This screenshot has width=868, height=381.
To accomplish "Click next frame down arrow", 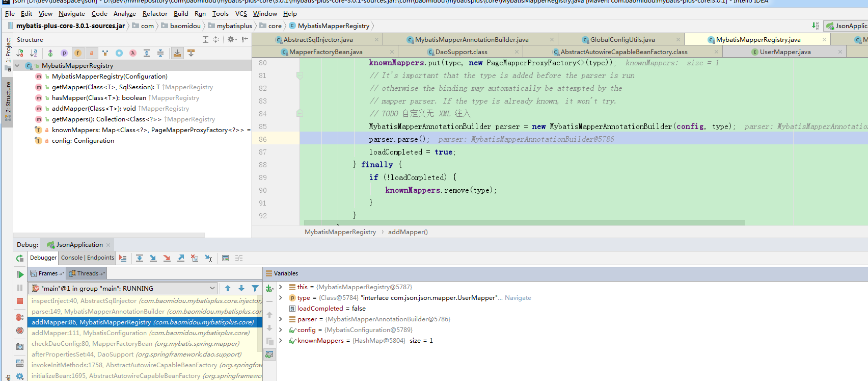I will 241,288.
